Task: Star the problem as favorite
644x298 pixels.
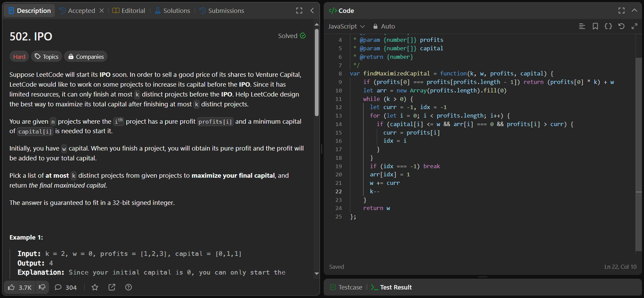Action: pyautogui.click(x=95, y=288)
